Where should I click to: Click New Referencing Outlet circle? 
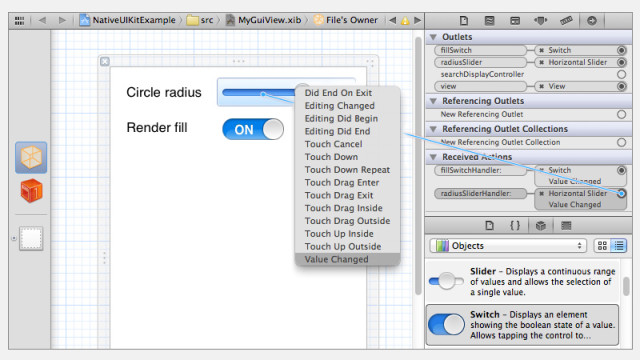tap(621, 114)
